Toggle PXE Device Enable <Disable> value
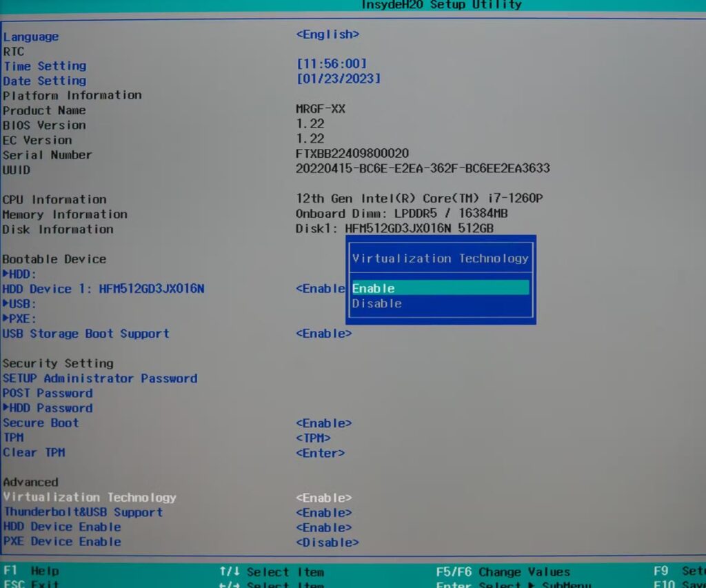706x588 pixels. click(x=327, y=543)
